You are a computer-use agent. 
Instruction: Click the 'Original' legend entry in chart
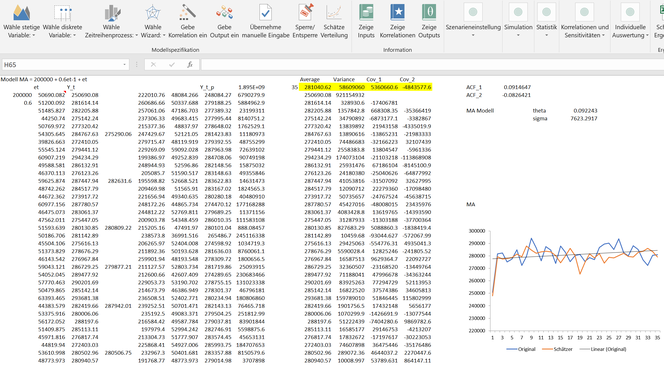coord(521,349)
